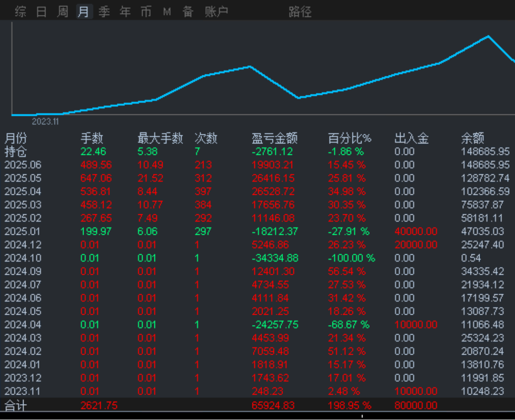Click the 持仓 positions row
515x420 pixels.
[x=257, y=152]
